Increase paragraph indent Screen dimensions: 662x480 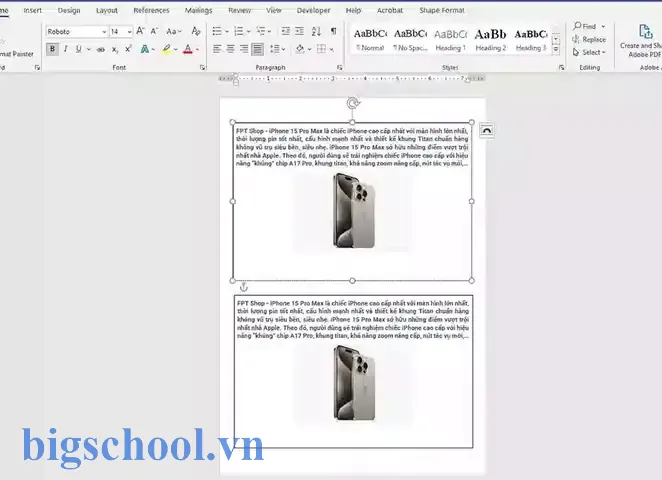coord(299,31)
